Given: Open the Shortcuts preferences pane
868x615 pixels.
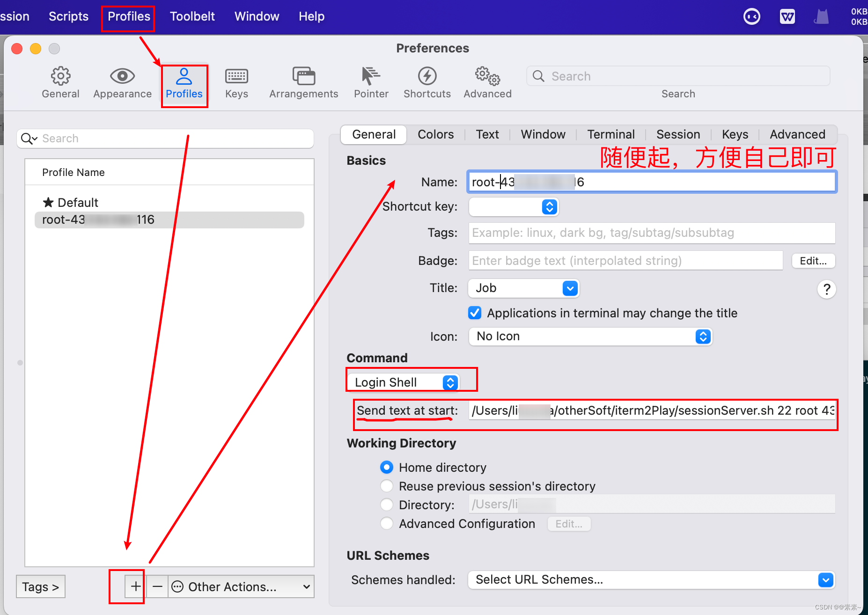Looking at the screenshot, I should [x=427, y=83].
